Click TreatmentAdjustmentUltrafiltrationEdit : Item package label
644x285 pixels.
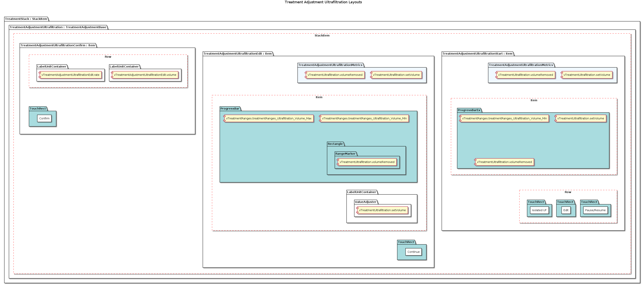(237, 54)
